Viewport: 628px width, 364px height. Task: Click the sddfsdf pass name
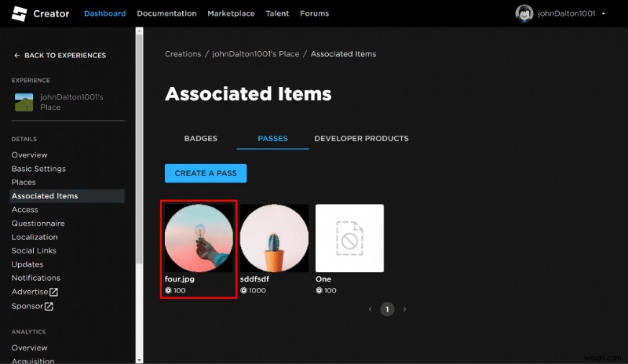pyautogui.click(x=254, y=279)
